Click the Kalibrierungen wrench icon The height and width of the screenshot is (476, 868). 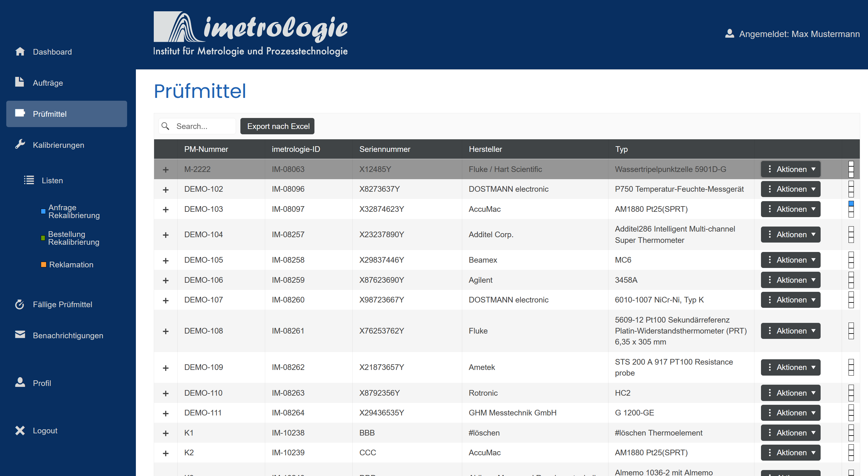coord(20,144)
